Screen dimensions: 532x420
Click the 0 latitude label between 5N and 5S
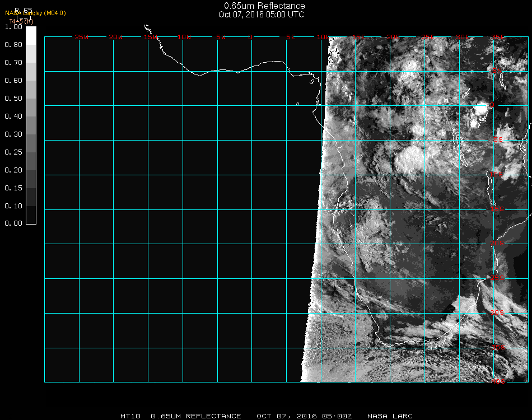click(x=492, y=105)
